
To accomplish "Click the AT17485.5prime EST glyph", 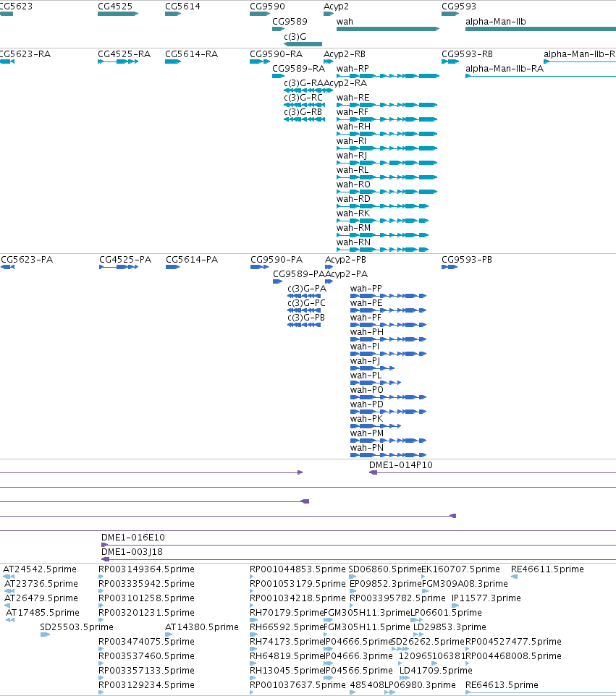I will pos(10,619).
